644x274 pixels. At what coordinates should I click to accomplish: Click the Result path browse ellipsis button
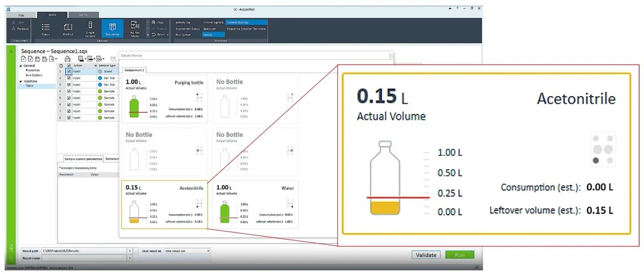click(x=135, y=251)
